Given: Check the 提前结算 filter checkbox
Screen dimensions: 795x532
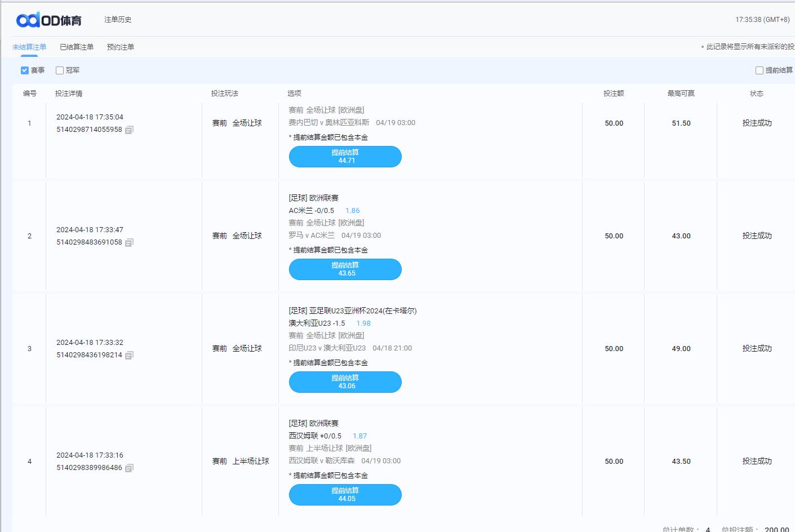Looking at the screenshot, I should (x=759, y=70).
